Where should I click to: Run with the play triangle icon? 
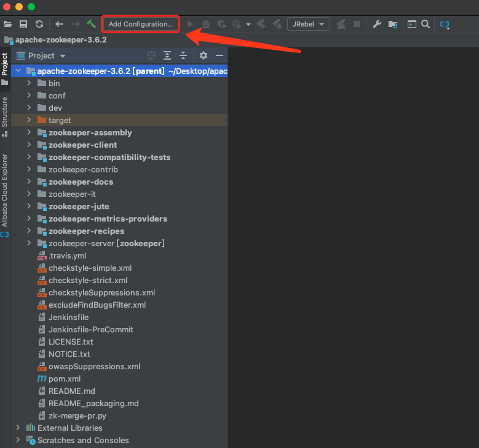[x=190, y=24]
